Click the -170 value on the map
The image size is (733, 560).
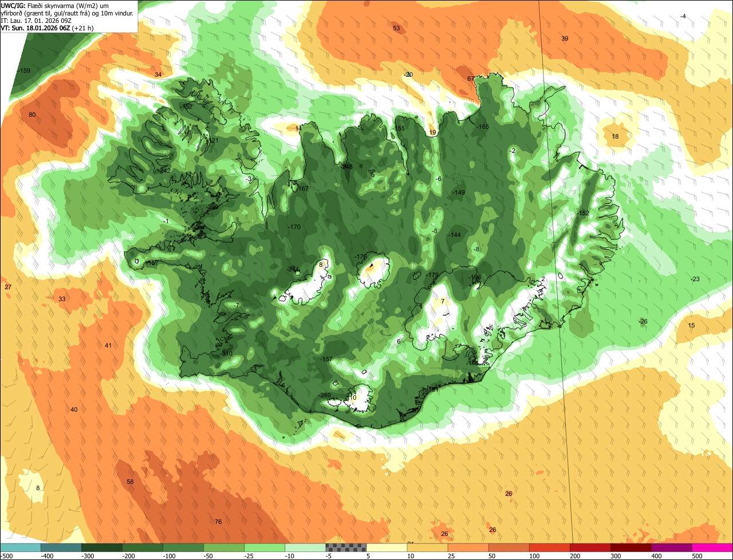(x=294, y=227)
